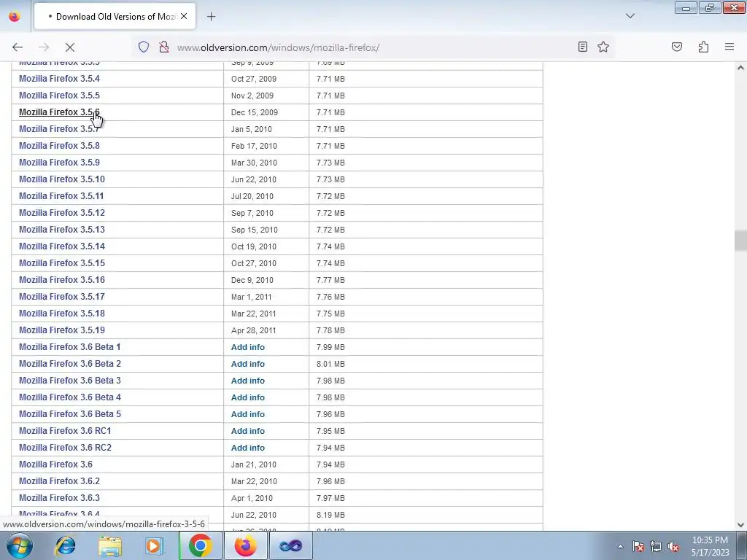Image resolution: width=747 pixels, height=560 pixels.
Task: Bookmark this page with the star
Action: tap(603, 47)
